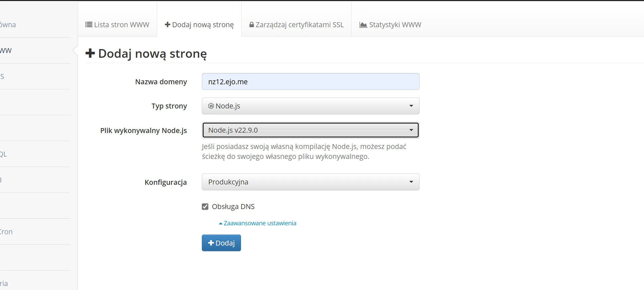This screenshot has height=290, width=644.
Task: Click the padlock icon for SSL certificates
Action: [x=252, y=25]
